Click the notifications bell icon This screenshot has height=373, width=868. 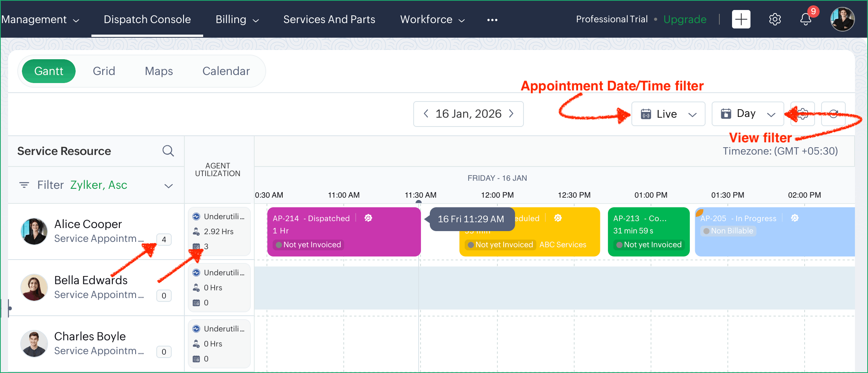[x=805, y=20]
